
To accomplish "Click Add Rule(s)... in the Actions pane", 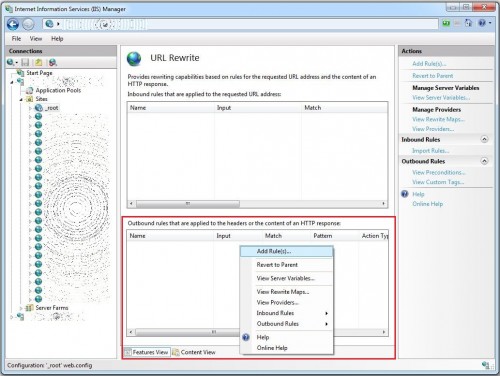I will click(429, 64).
